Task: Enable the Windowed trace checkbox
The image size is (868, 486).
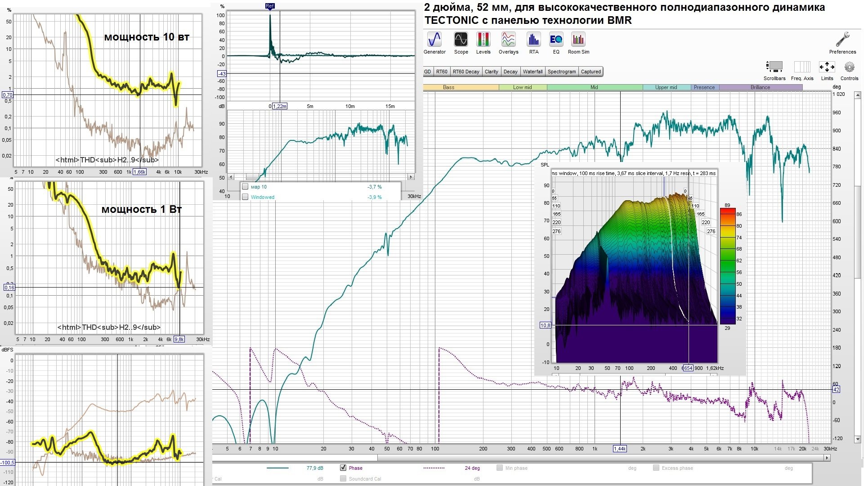Action: coord(245,197)
